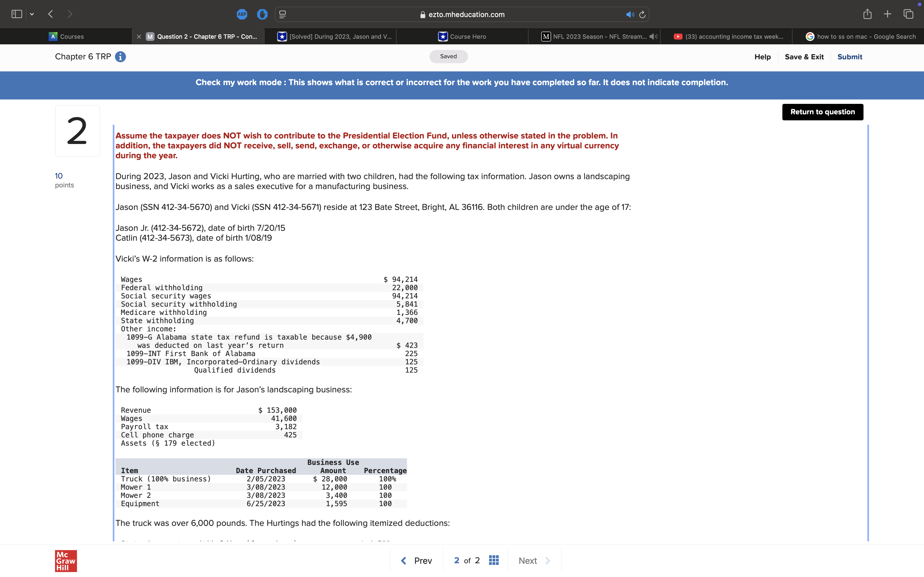Viewport: 924px width, 577px height.
Task: Close the Question 2 Chapter 6 tab
Action: 139,37
